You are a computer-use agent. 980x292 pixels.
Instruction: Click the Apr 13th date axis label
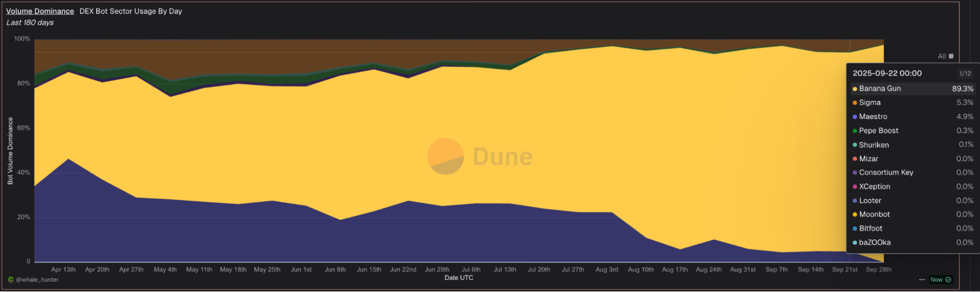pos(63,269)
